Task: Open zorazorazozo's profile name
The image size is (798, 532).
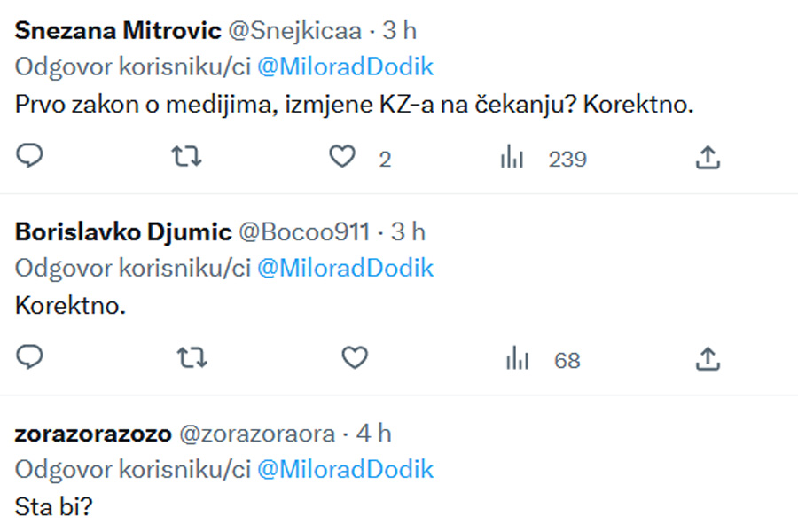Action: (93, 433)
